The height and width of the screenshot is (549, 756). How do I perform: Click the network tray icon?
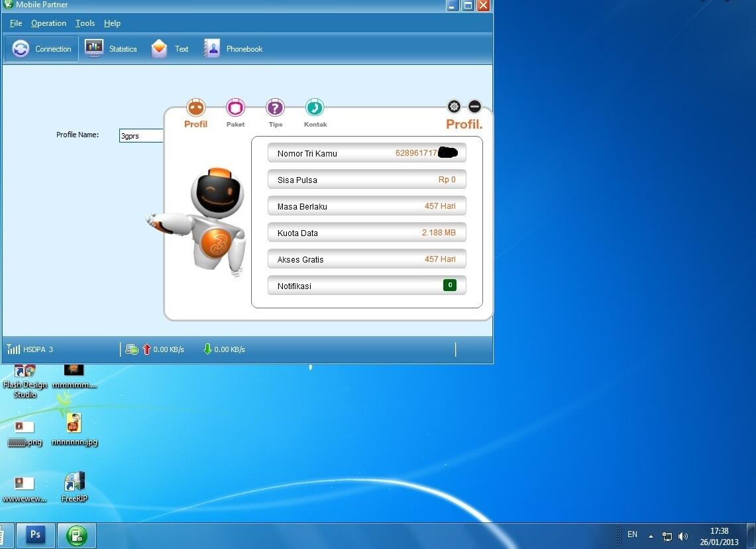click(667, 536)
